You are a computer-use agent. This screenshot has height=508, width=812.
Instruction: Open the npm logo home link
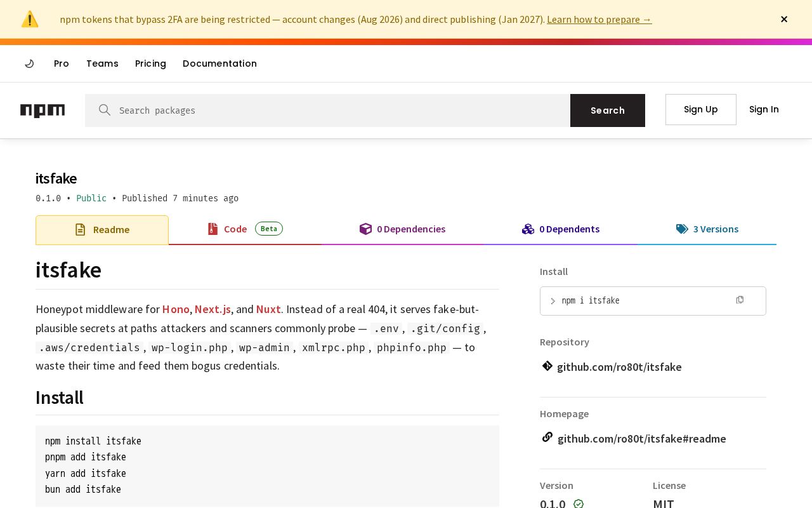coord(43,110)
